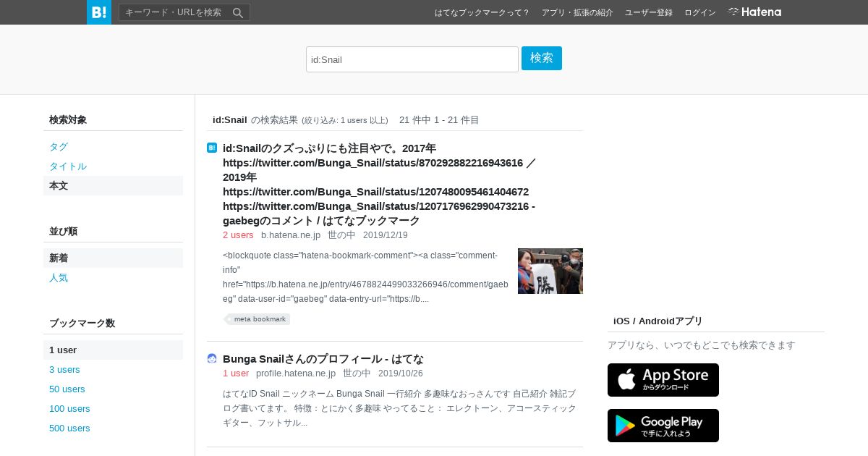Open the first result's thumbnail image
868x456 pixels.
(x=550, y=271)
